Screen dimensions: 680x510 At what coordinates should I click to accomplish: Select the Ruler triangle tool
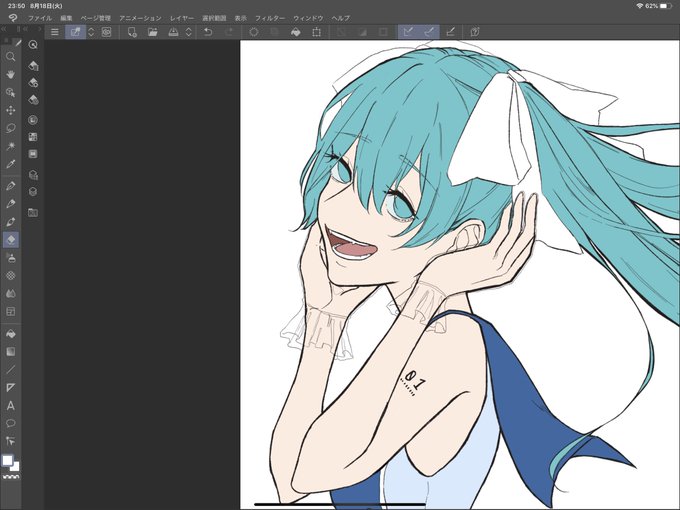(x=11, y=387)
